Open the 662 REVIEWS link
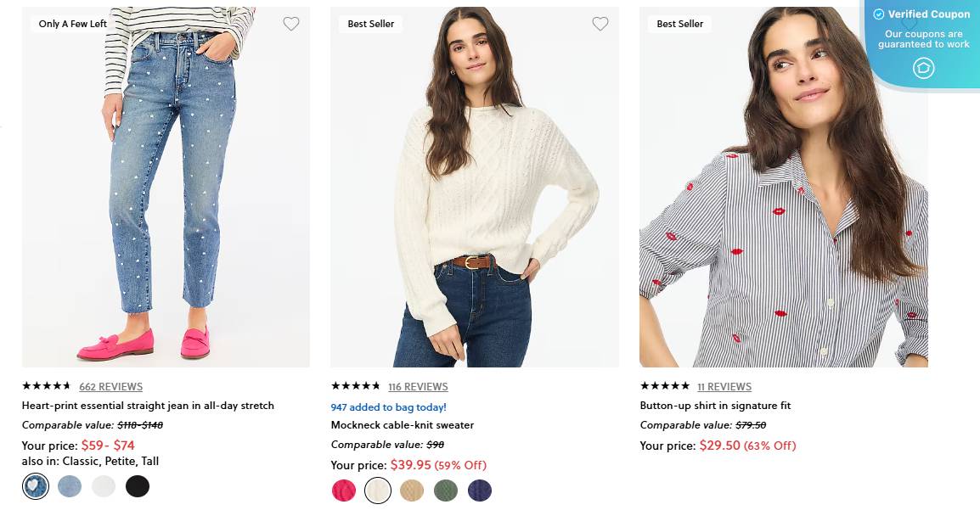 (110, 386)
